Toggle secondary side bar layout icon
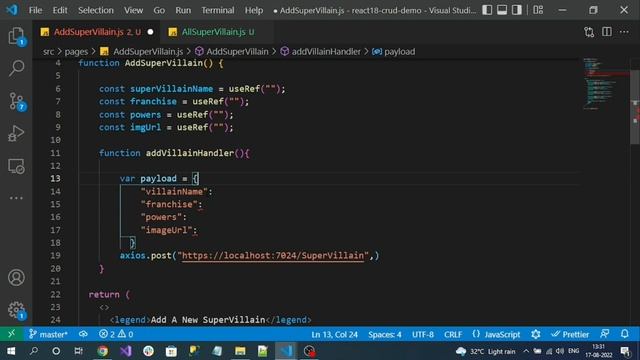This screenshot has width=640, height=360. [x=517, y=10]
